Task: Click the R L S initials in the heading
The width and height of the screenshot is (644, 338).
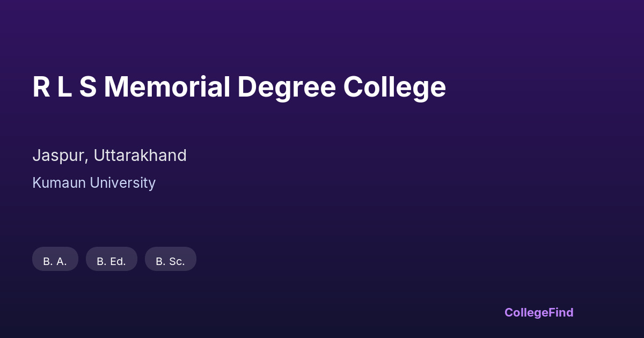Action: point(64,87)
